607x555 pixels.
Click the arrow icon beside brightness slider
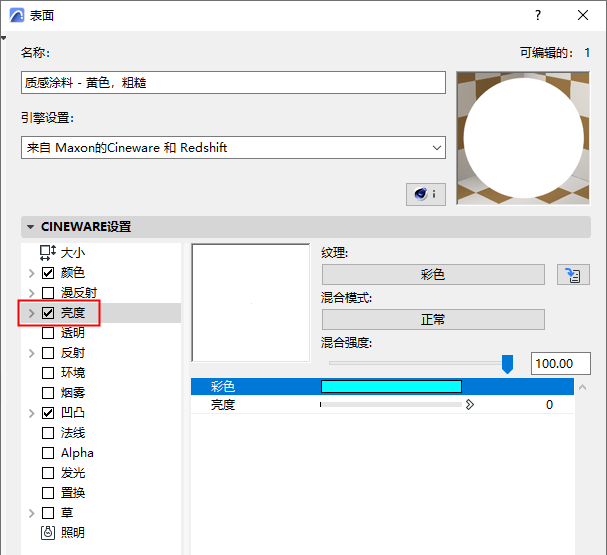pos(470,405)
